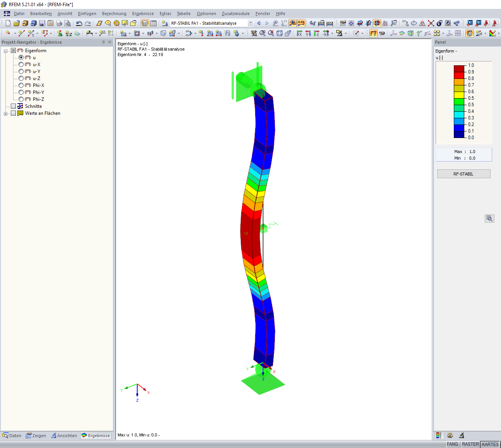Image resolution: width=501 pixels, height=448 pixels.
Task: Click the Open file folder icon
Action: 16,23
